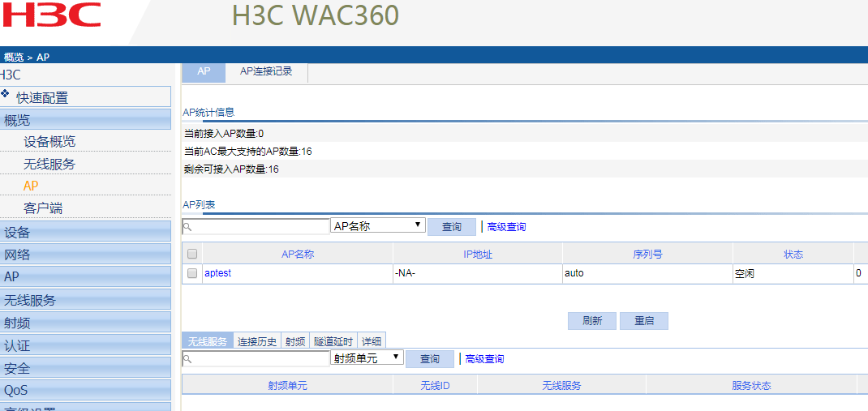Viewport: 868px width, 411px height.
Task: Sort by IP地址 column header
Action: coord(478,255)
